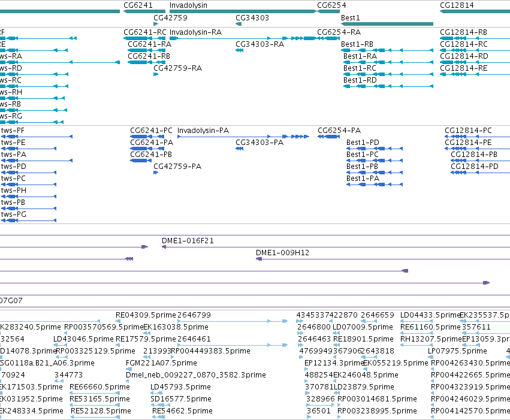Click the CG34303 gene label
The height and width of the screenshot is (420, 510).
coord(252,17)
